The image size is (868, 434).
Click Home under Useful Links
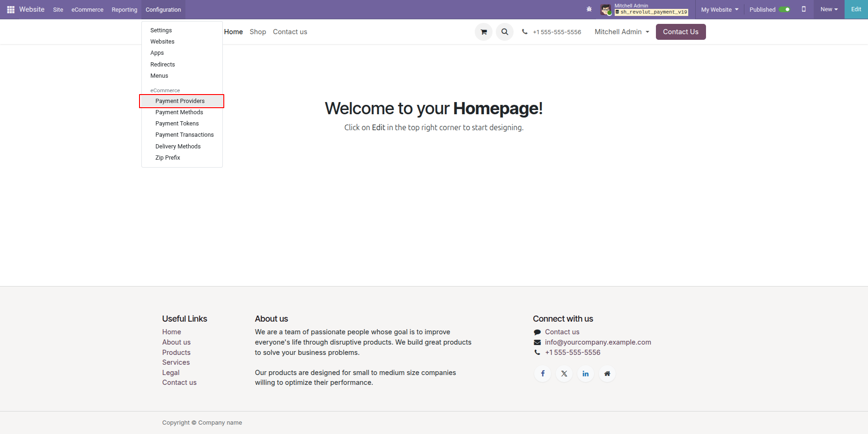click(x=172, y=332)
